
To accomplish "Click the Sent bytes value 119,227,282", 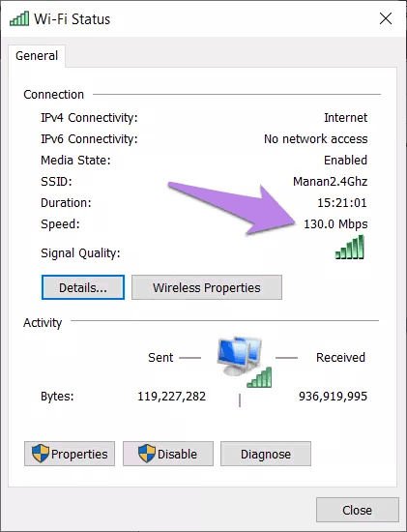I will tap(171, 397).
